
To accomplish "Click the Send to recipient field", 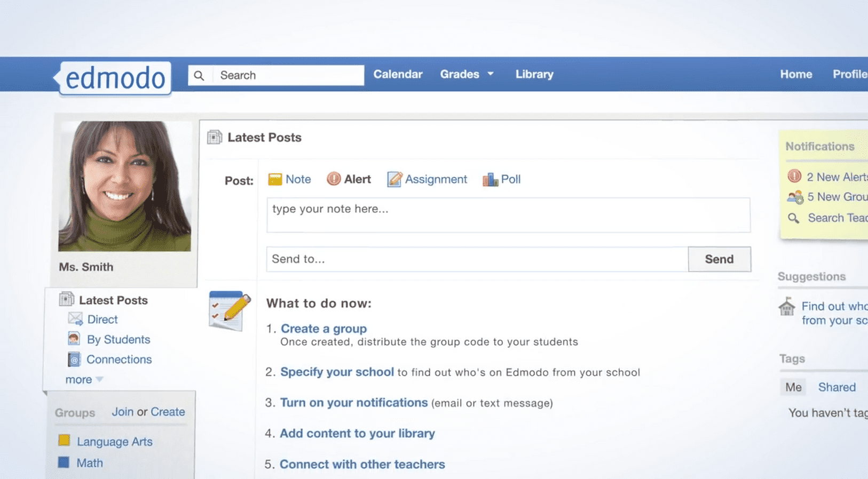I will [x=477, y=259].
